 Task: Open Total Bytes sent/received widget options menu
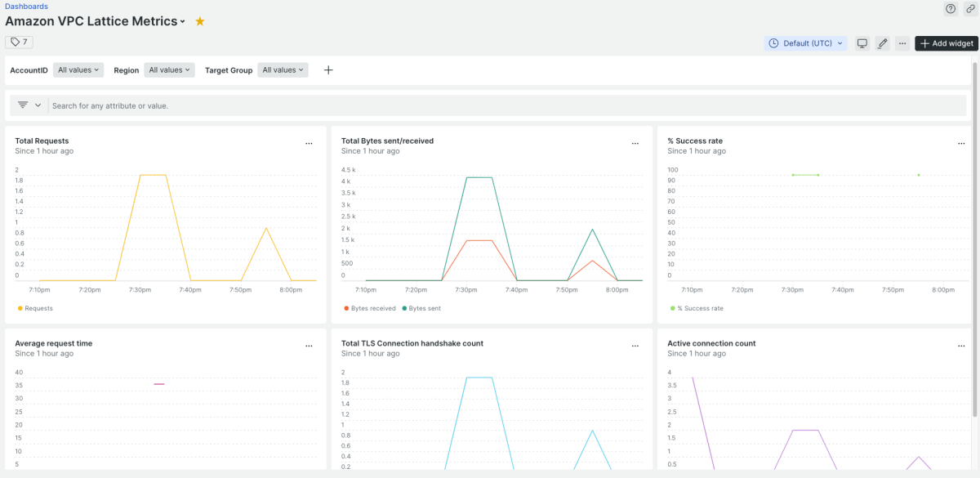635,144
